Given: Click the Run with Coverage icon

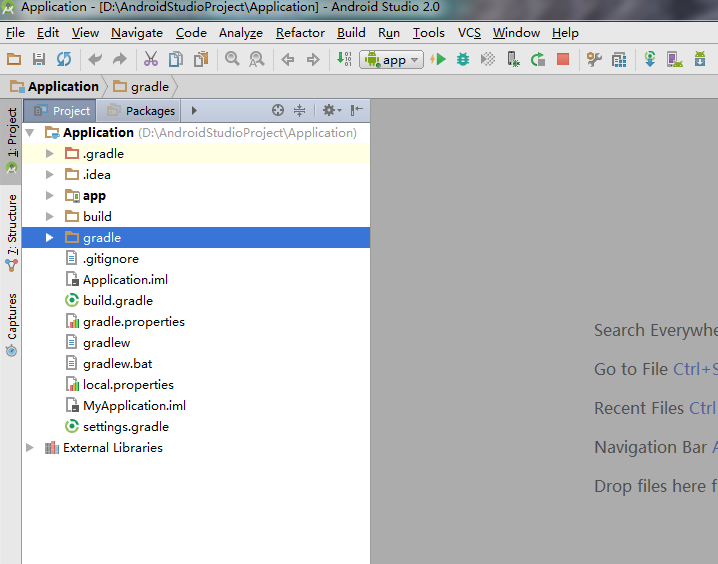Looking at the screenshot, I should (488, 59).
